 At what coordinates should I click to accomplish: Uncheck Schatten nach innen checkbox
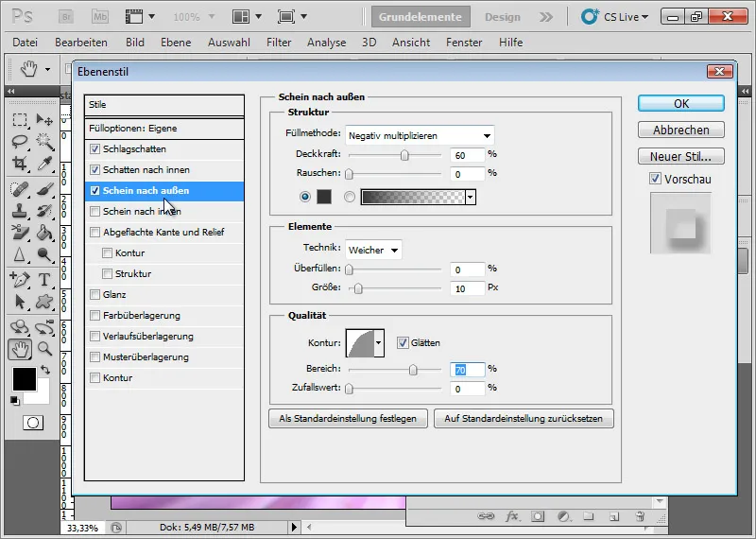pos(95,170)
